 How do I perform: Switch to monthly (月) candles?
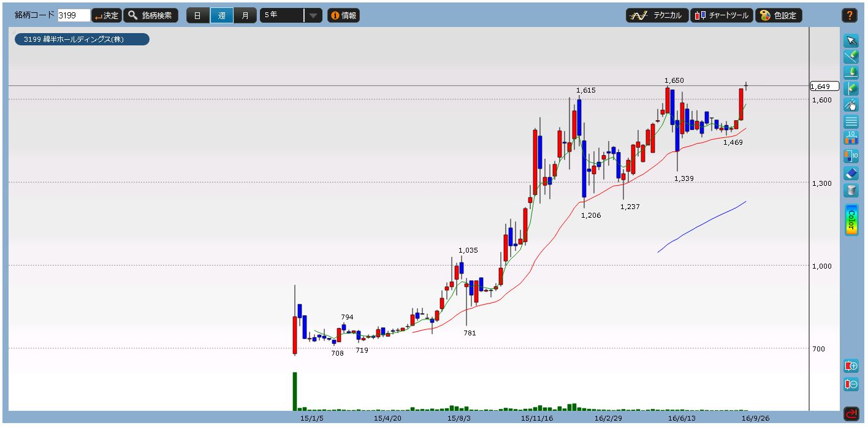245,15
